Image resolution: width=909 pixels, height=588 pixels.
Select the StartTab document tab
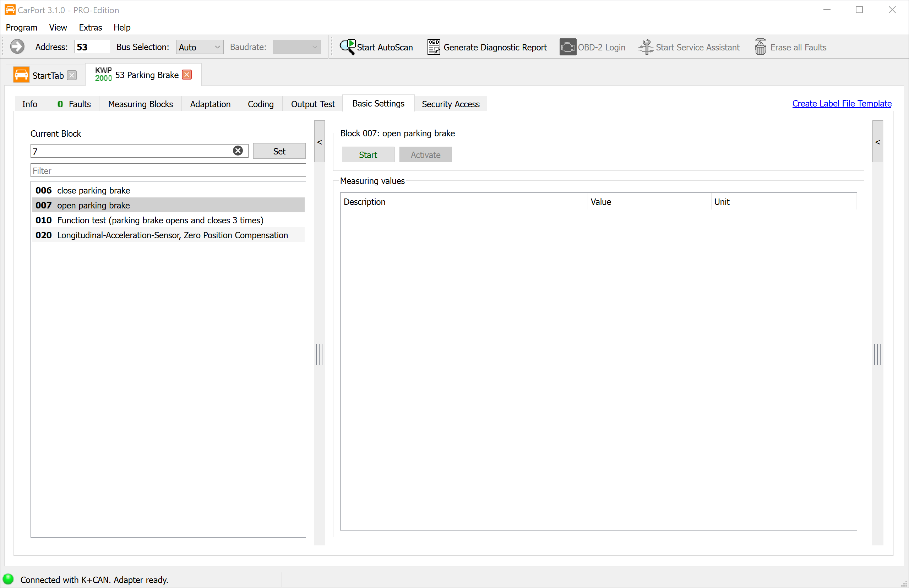tap(45, 75)
